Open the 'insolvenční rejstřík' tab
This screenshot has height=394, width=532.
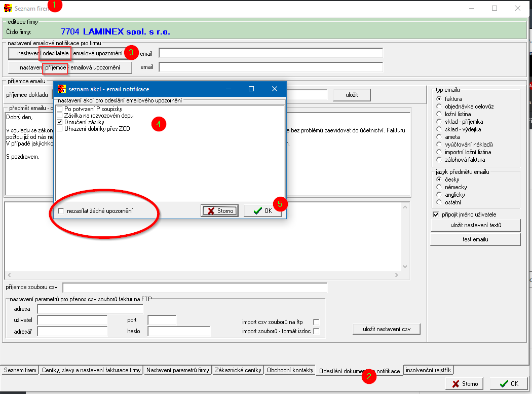(428, 370)
